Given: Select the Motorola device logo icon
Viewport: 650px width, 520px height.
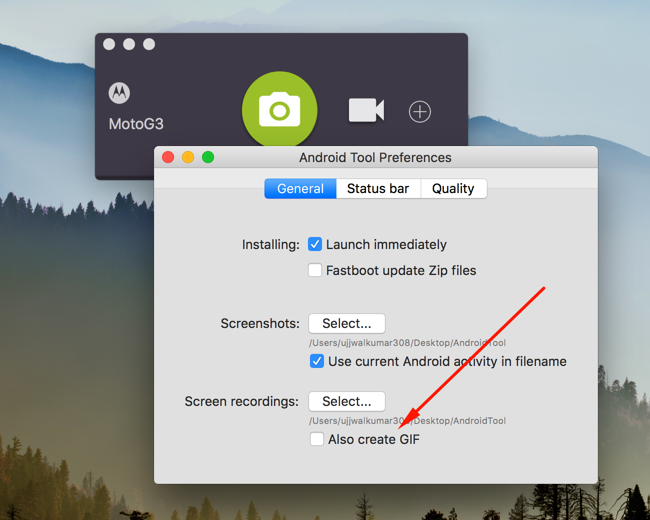Looking at the screenshot, I should (119, 93).
